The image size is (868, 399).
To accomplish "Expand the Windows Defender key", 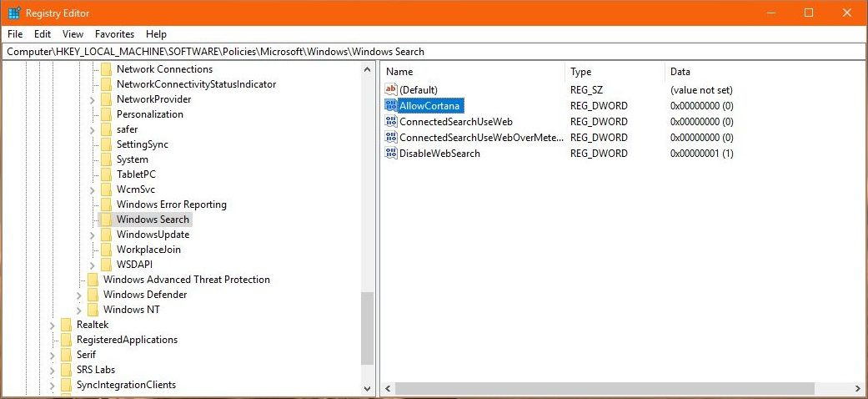I will (79, 295).
